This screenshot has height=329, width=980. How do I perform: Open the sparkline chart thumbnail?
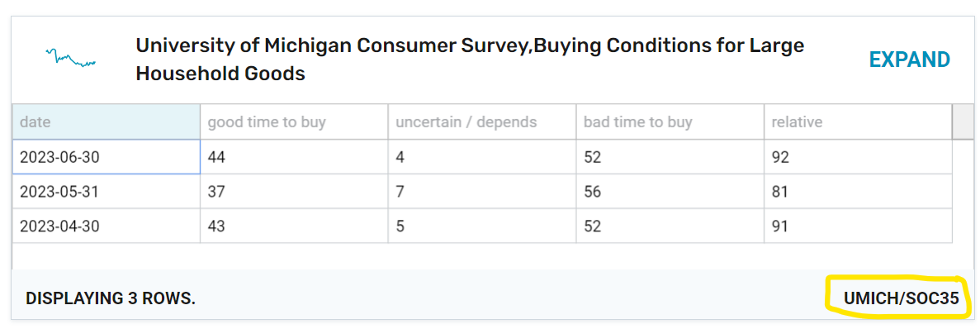coord(71,58)
